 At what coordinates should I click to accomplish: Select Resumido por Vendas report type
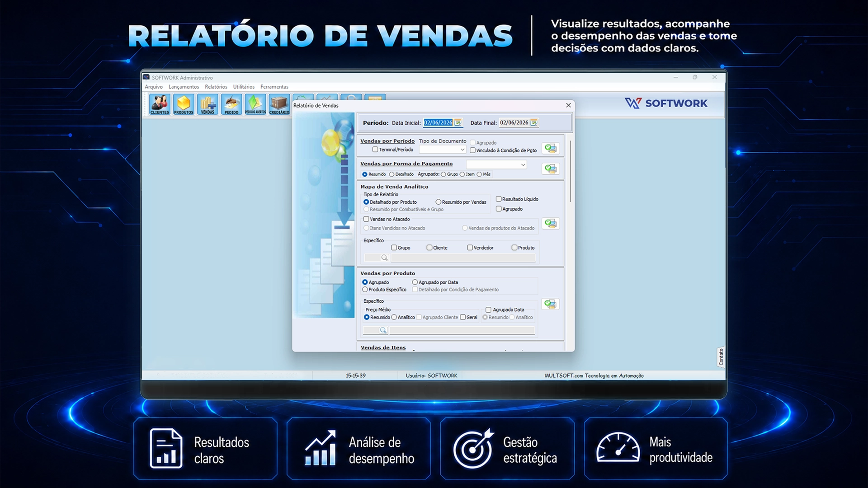click(438, 202)
